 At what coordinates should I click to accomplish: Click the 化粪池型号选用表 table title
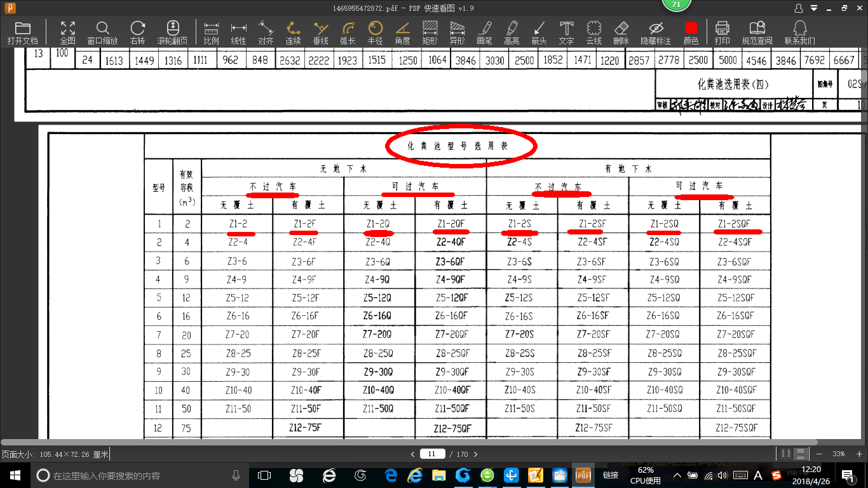(x=458, y=146)
